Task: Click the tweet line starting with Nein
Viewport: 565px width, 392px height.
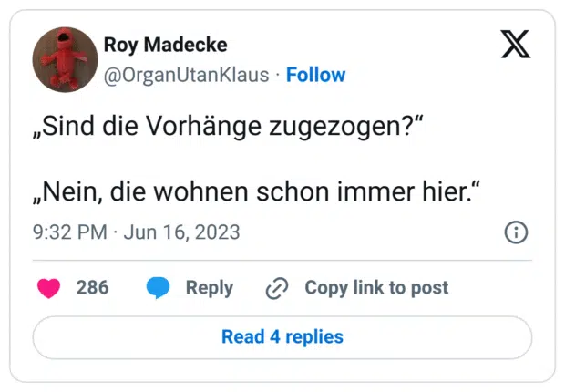Action: pyautogui.click(x=256, y=193)
